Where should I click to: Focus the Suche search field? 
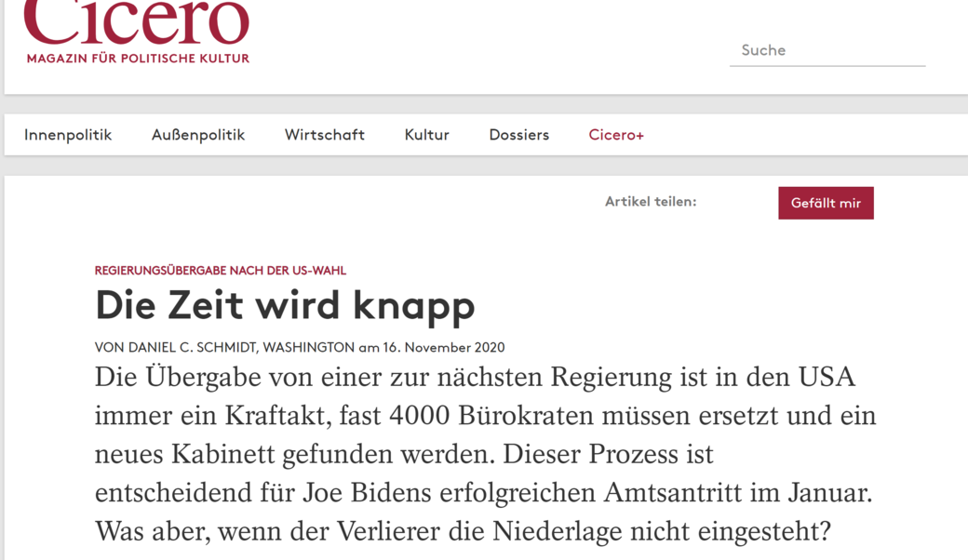tap(827, 50)
